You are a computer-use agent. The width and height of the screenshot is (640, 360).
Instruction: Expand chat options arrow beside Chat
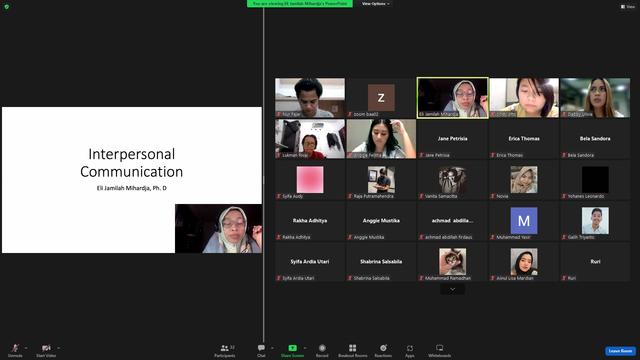[272, 348]
